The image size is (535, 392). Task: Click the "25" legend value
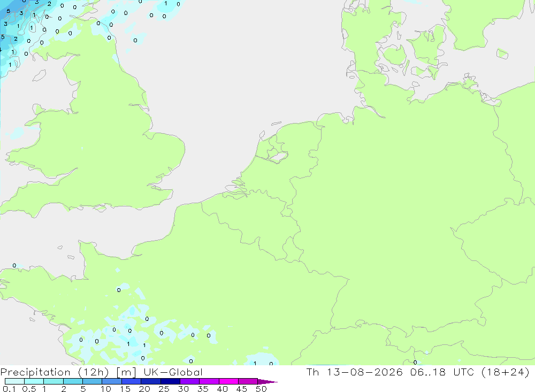[x=164, y=389]
